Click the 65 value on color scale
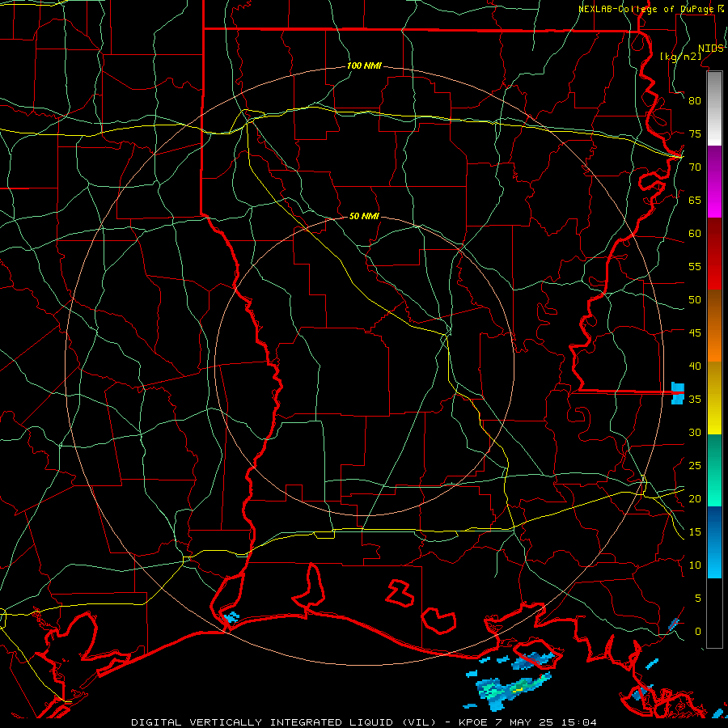The image size is (728, 728). tap(695, 200)
